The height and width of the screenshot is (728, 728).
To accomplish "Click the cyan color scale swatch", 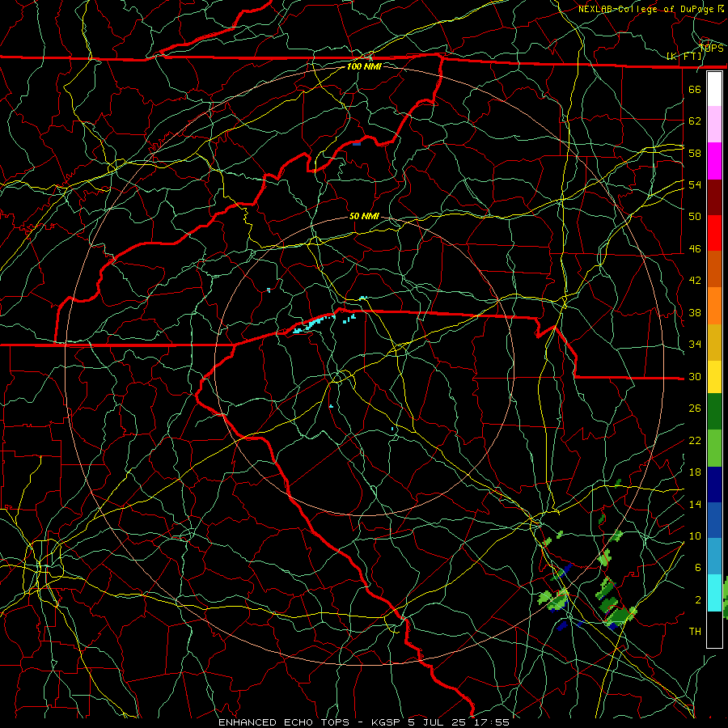I will [x=714, y=593].
